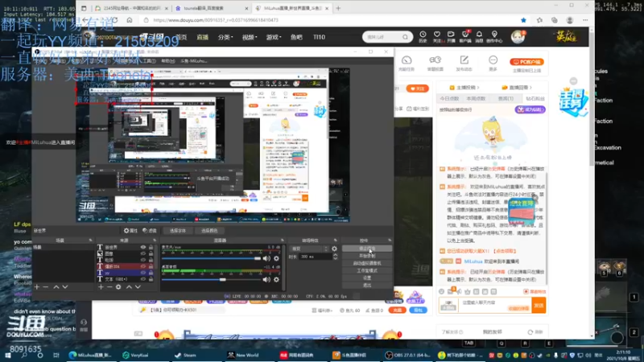The image size is (644, 362).
Task: Toggle visibility of the yy source
Action: (x=143, y=273)
